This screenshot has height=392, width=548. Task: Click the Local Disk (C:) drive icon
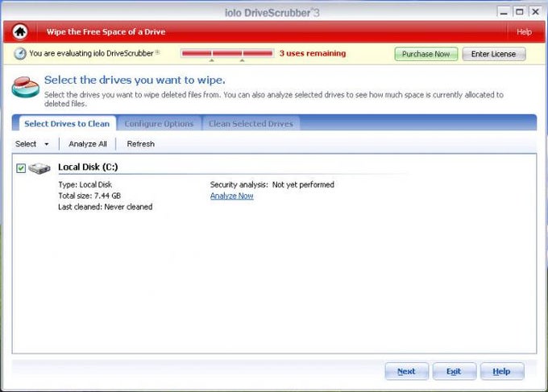coord(39,168)
